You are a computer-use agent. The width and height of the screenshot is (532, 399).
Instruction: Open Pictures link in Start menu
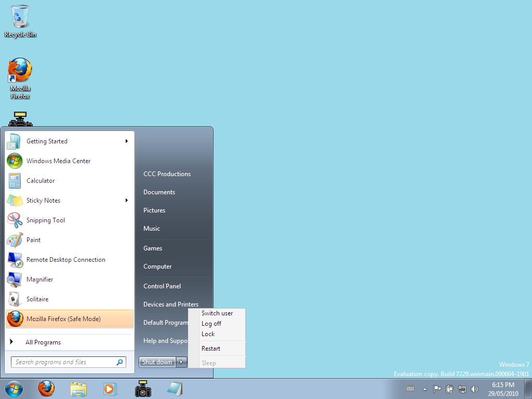tap(154, 210)
